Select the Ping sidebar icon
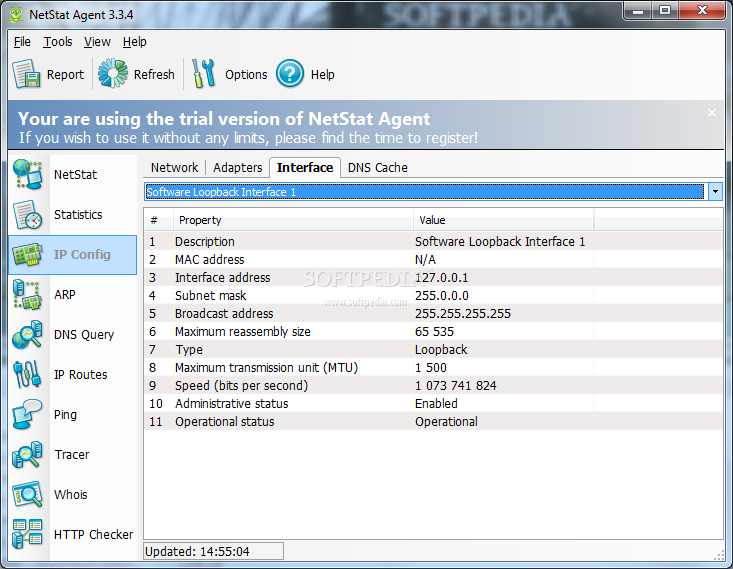 pos(28,415)
